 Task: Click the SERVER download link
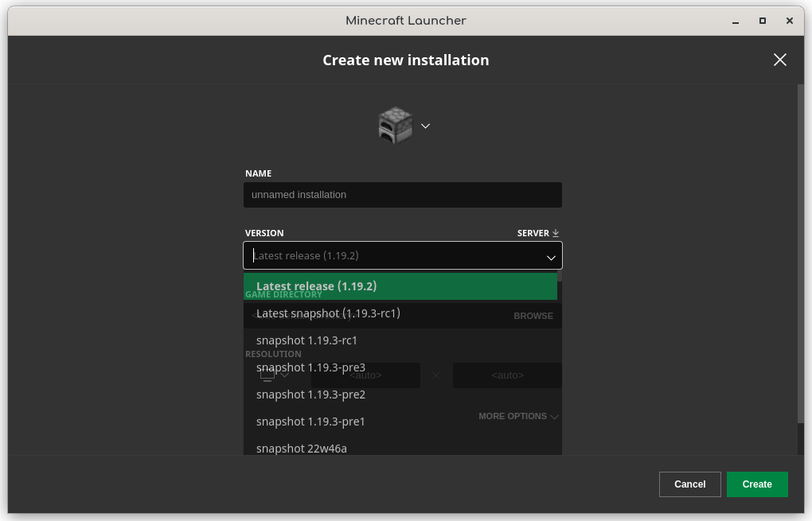(x=538, y=233)
